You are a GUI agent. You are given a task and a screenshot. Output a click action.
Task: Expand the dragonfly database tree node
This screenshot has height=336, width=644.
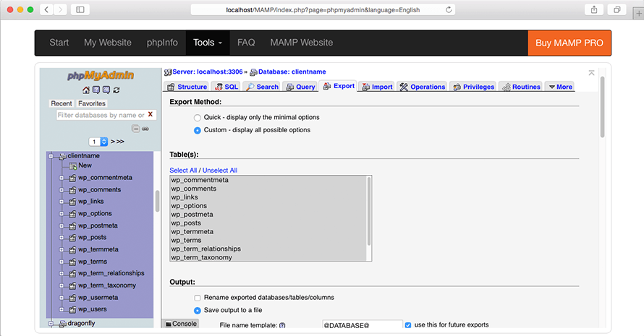point(51,324)
